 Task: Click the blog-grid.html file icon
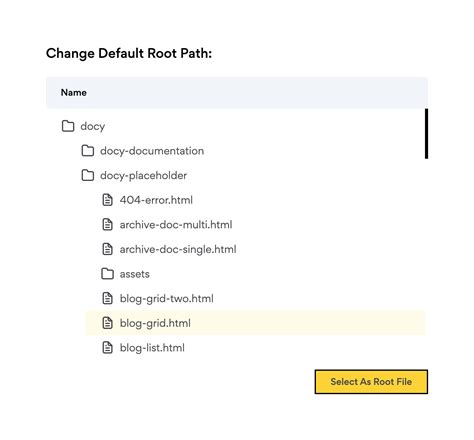click(x=107, y=323)
